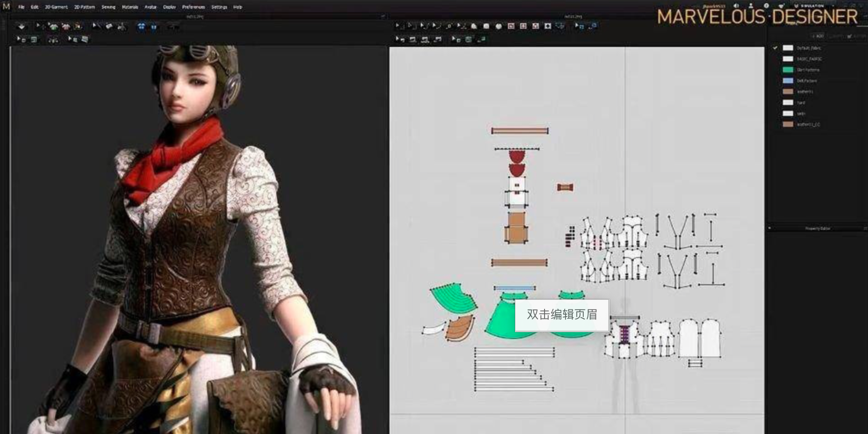This screenshot has width=868, height=434.
Task: Open the Display menu
Action: coord(169,7)
